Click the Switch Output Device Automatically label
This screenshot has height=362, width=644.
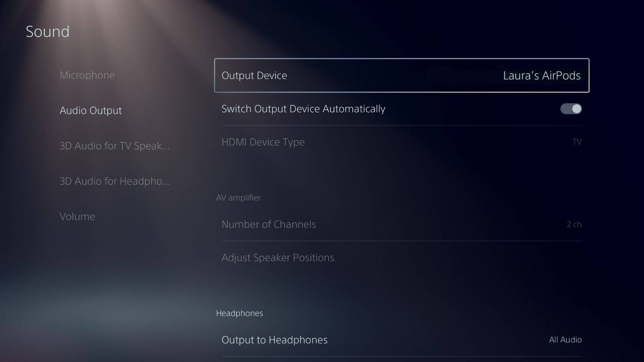(304, 109)
